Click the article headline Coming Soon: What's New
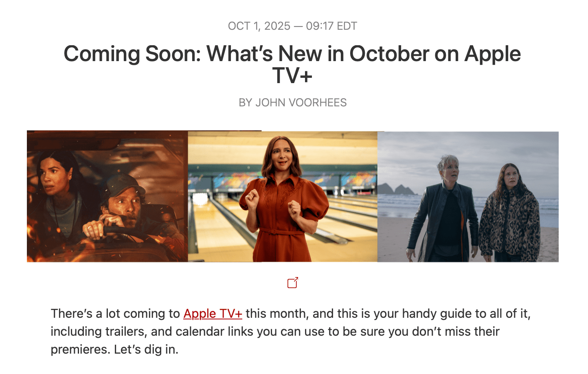 tap(292, 64)
